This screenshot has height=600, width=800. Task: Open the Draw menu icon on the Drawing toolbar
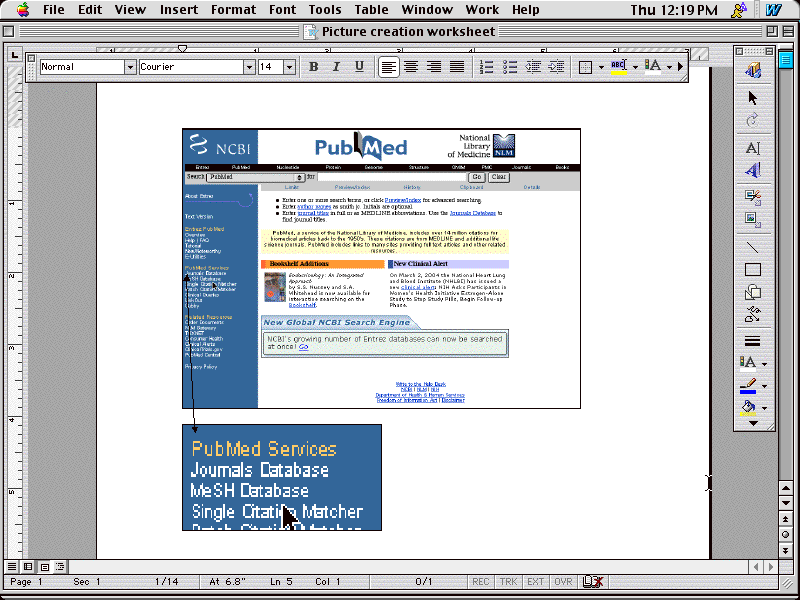(x=753, y=70)
